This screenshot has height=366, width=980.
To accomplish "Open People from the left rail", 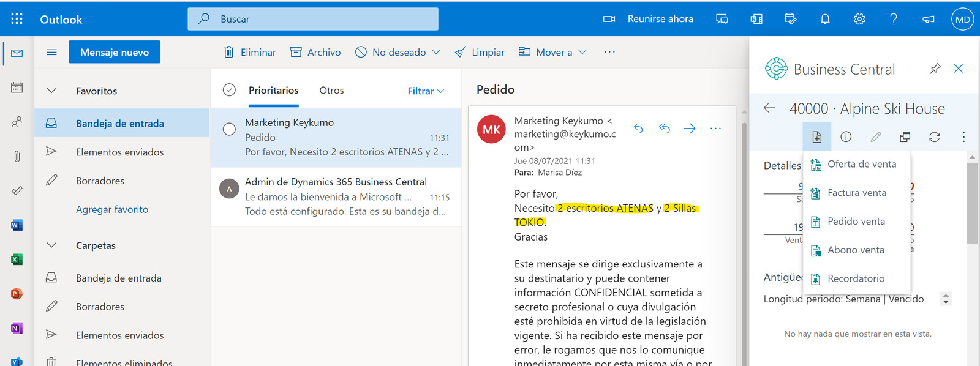I will click(x=17, y=122).
